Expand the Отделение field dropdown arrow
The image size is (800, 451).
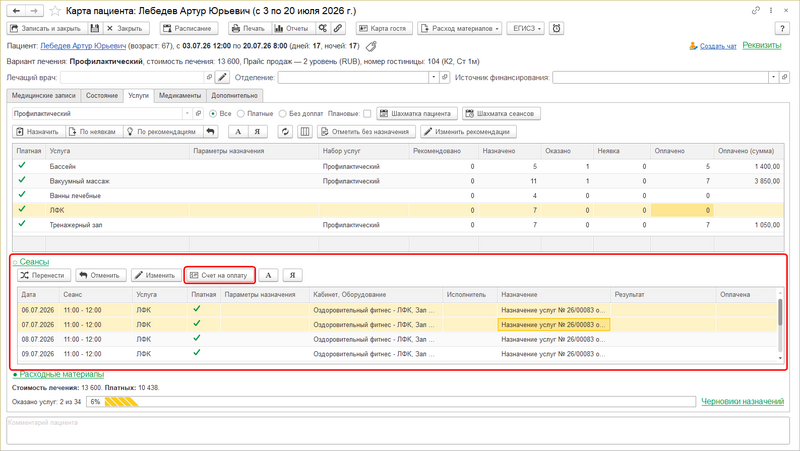click(x=434, y=78)
